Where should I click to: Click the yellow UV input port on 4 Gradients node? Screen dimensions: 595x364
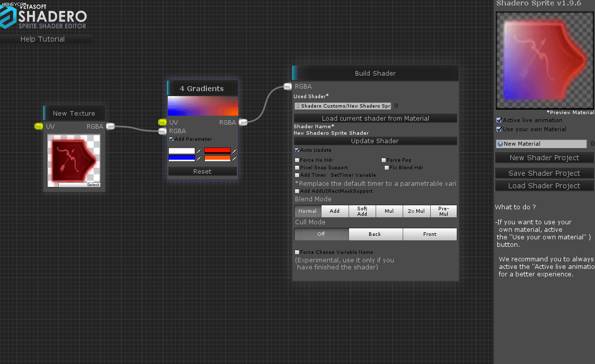pos(162,122)
